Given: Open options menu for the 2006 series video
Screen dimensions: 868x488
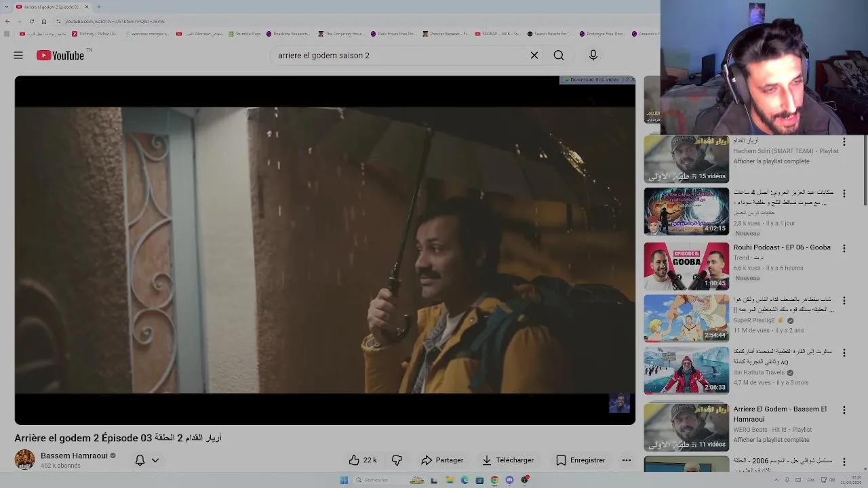Looking at the screenshot, I should pos(844,462).
